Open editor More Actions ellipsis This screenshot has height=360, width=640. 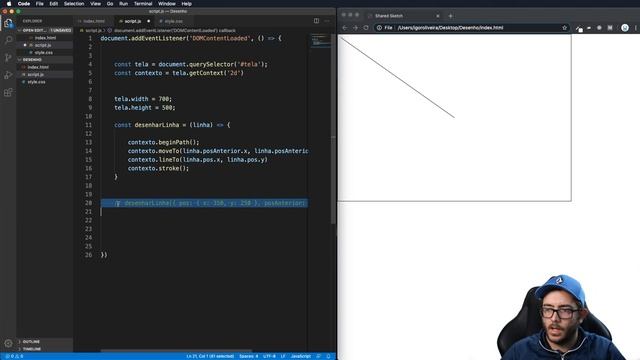click(327, 21)
